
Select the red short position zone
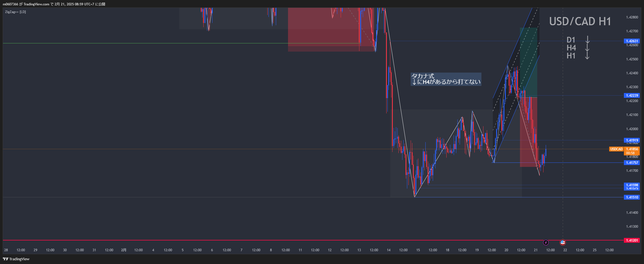[528, 132]
